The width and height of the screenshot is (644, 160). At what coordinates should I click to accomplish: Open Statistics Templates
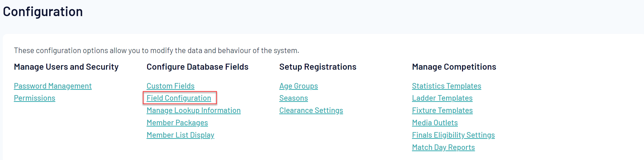446,86
